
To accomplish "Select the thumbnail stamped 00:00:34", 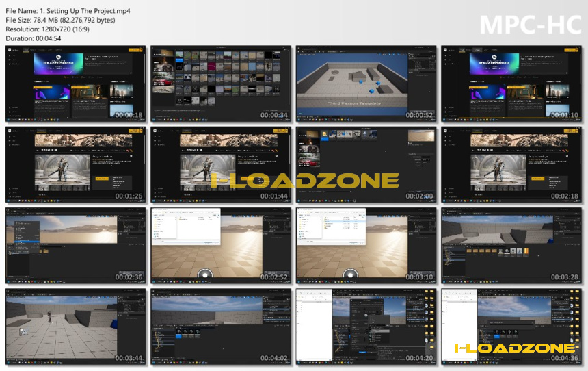I will coord(221,84).
